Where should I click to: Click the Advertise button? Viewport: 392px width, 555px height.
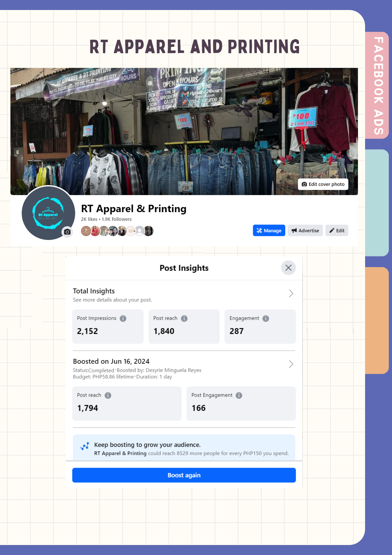pyautogui.click(x=305, y=230)
